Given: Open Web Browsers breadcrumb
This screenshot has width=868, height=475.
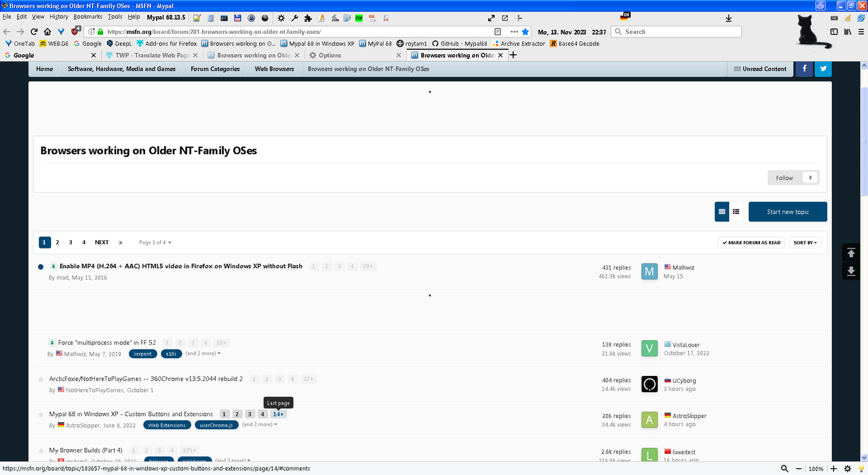Looking at the screenshot, I should [x=275, y=69].
